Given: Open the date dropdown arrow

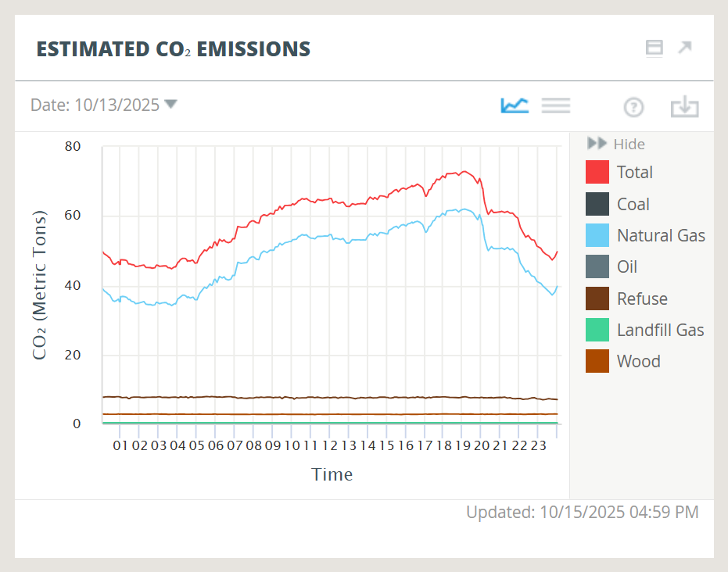Looking at the screenshot, I should (x=170, y=104).
